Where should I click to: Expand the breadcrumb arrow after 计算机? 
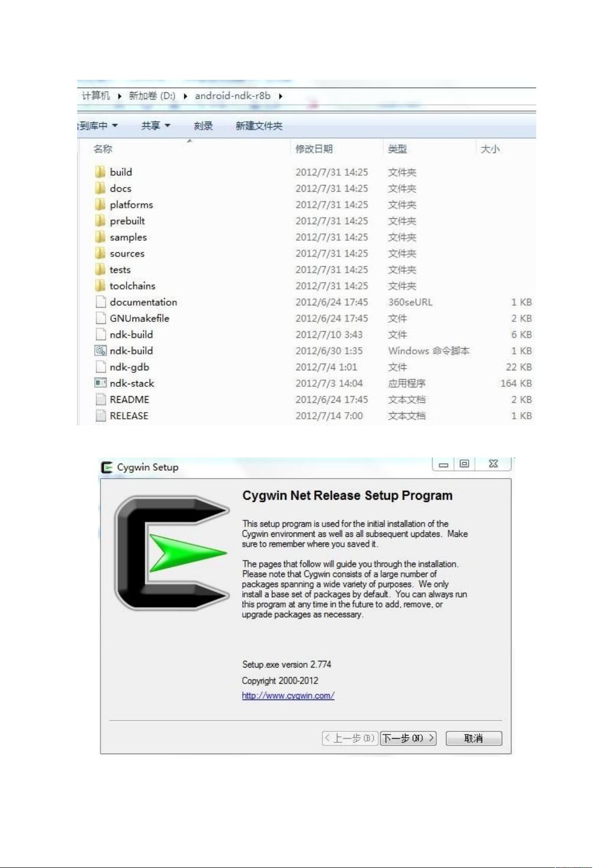[x=120, y=96]
